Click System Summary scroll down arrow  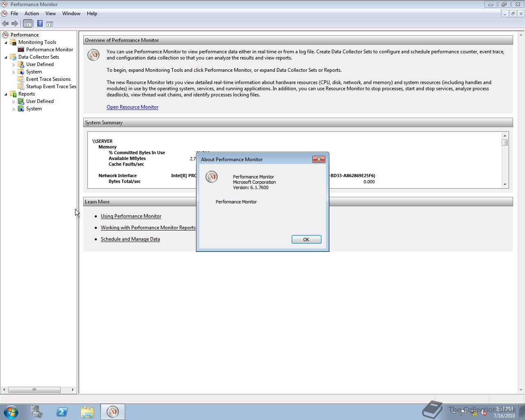pos(505,185)
